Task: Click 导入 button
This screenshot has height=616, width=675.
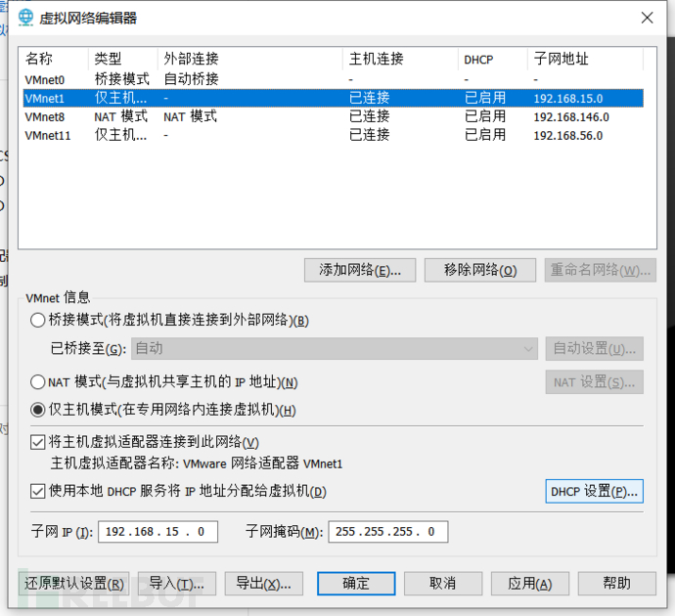Action: [177, 584]
